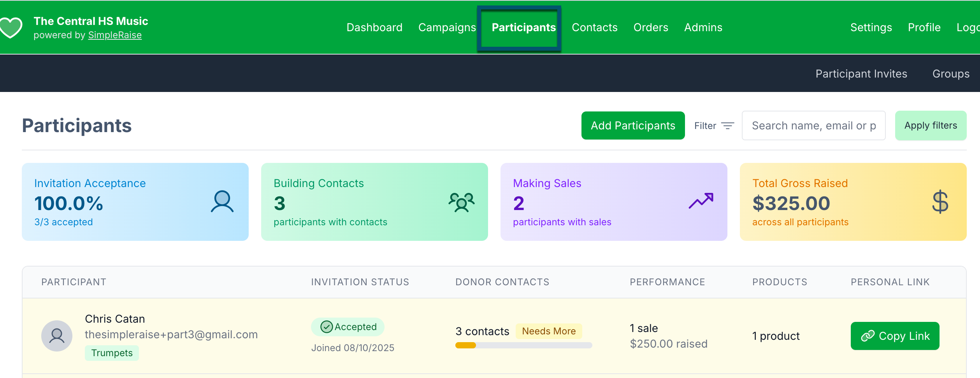Click the Accepted checkmark status icon
Screen dimensions: 980x378
coord(326,327)
